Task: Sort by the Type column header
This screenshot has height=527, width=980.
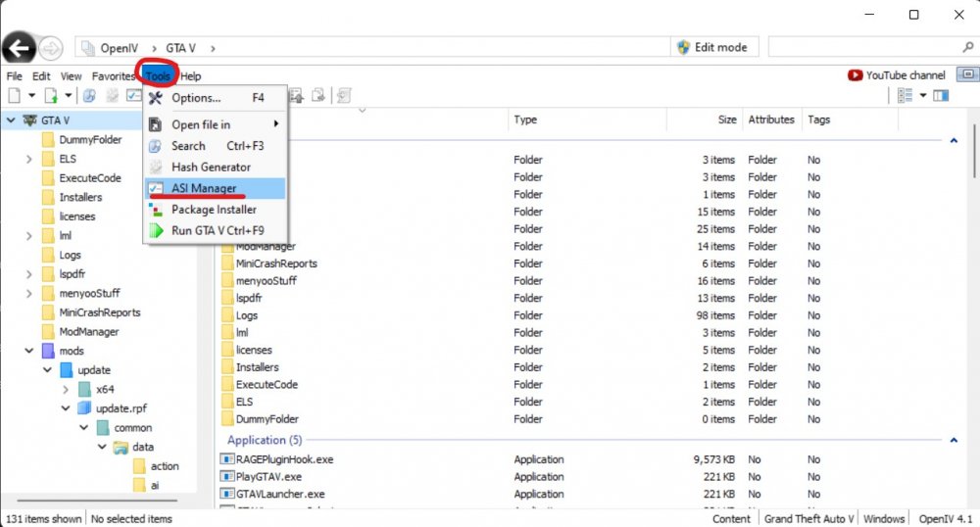Action: [525, 120]
